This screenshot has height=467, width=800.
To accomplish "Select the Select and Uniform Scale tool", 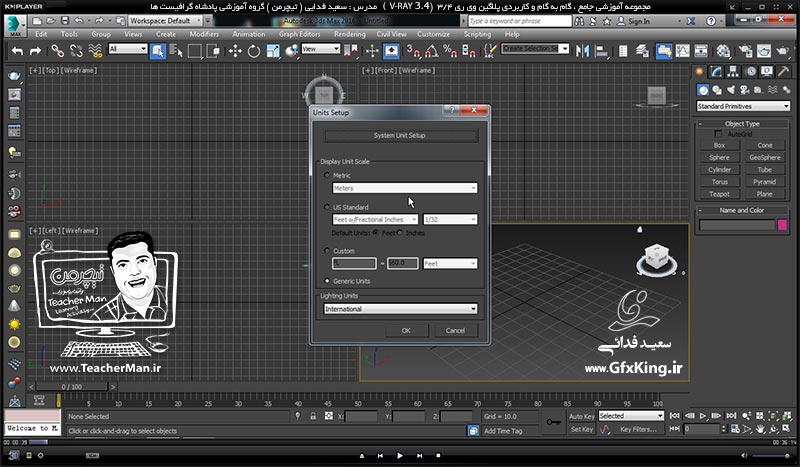I will point(273,51).
